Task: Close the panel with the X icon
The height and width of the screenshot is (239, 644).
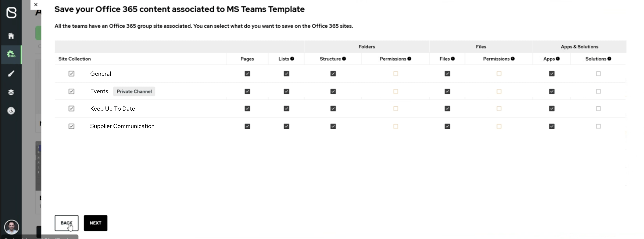Action: click(x=36, y=5)
